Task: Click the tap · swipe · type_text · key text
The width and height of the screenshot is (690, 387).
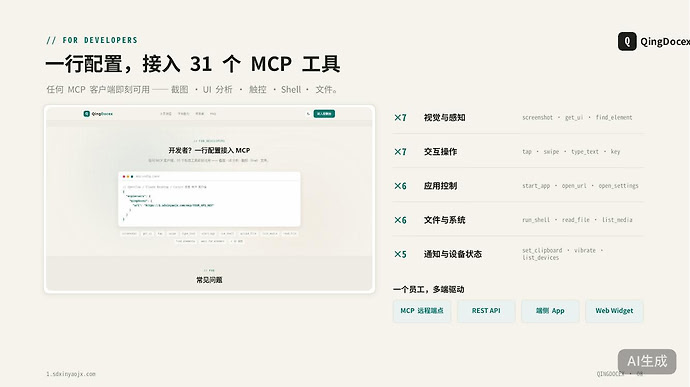Action: pyautogui.click(x=571, y=151)
